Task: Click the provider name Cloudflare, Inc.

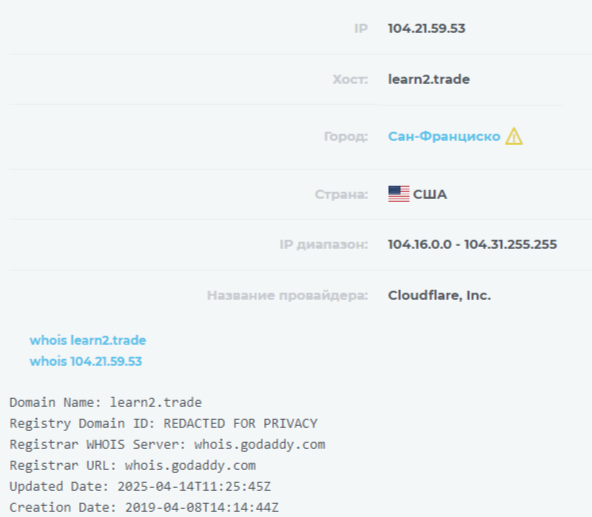Action: coord(439,295)
